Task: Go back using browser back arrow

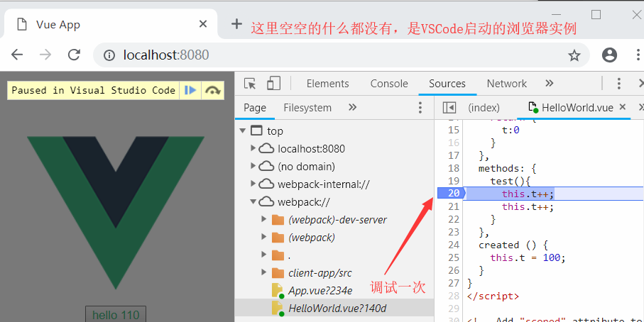Action: (17, 55)
